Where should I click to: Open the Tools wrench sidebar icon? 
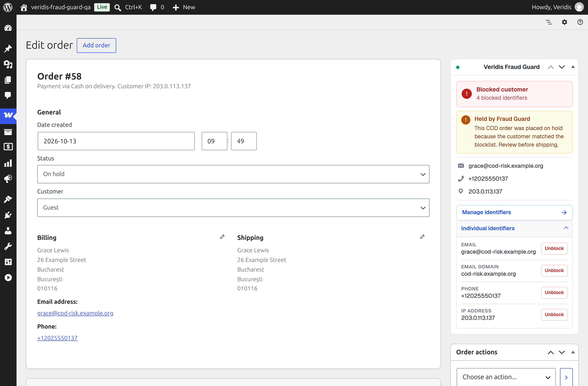8,246
